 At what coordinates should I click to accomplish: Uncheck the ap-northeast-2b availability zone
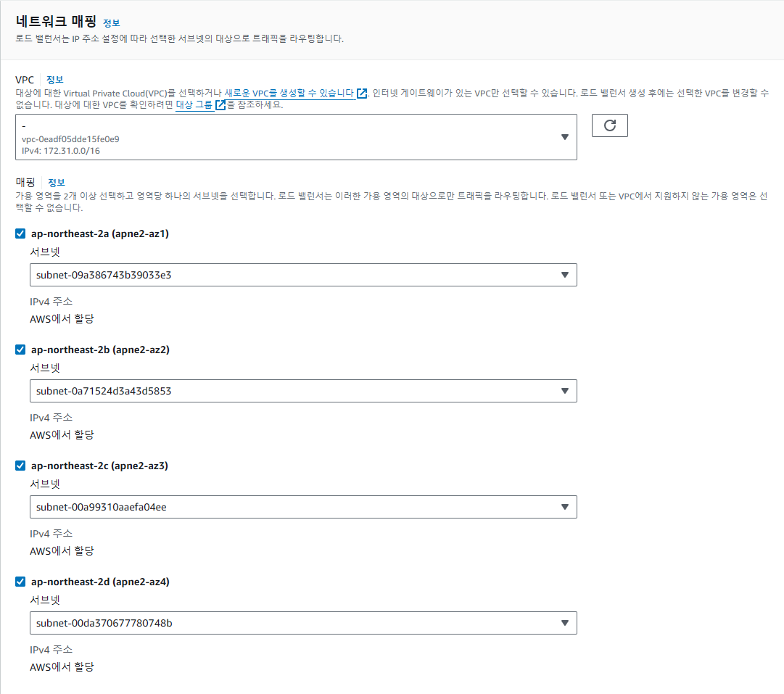[x=20, y=350]
